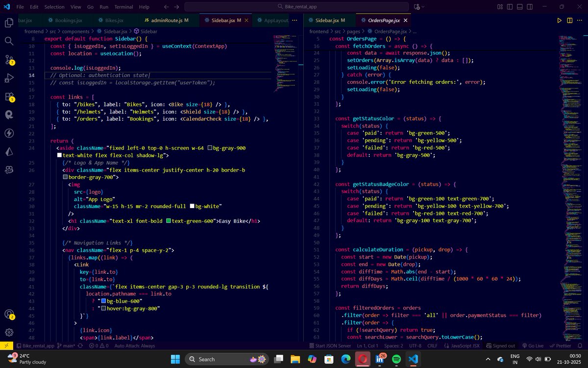Open Source Control view with badge 7

tap(9, 60)
